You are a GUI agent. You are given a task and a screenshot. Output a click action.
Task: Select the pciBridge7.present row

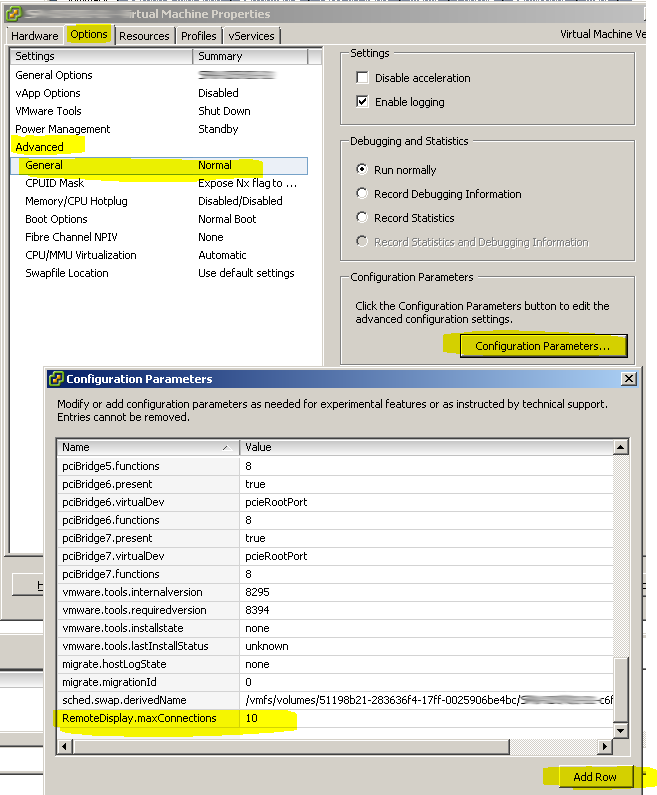[x=335, y=538]
